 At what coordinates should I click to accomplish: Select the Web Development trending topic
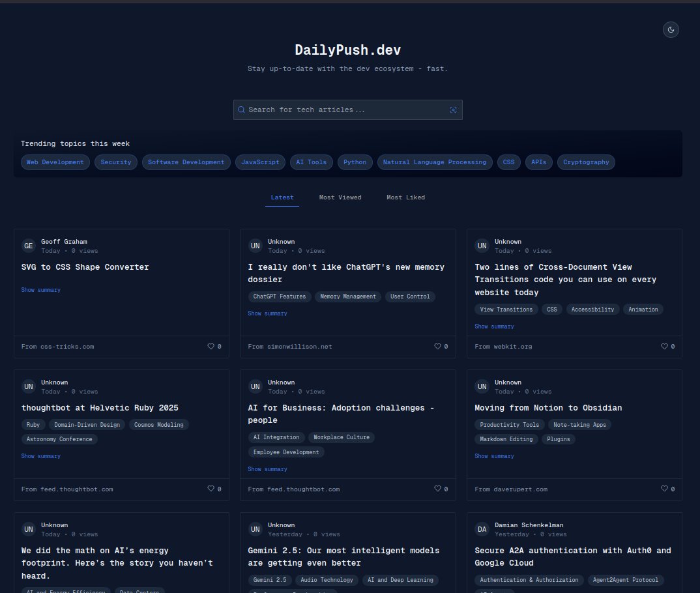click(x=55, y=162)
